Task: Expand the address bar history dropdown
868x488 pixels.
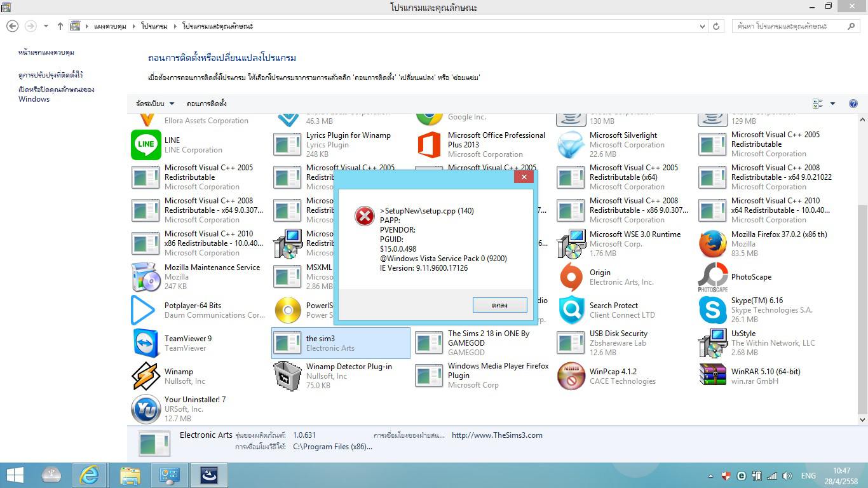Action: pyautogui.click(x=702, y=26)
